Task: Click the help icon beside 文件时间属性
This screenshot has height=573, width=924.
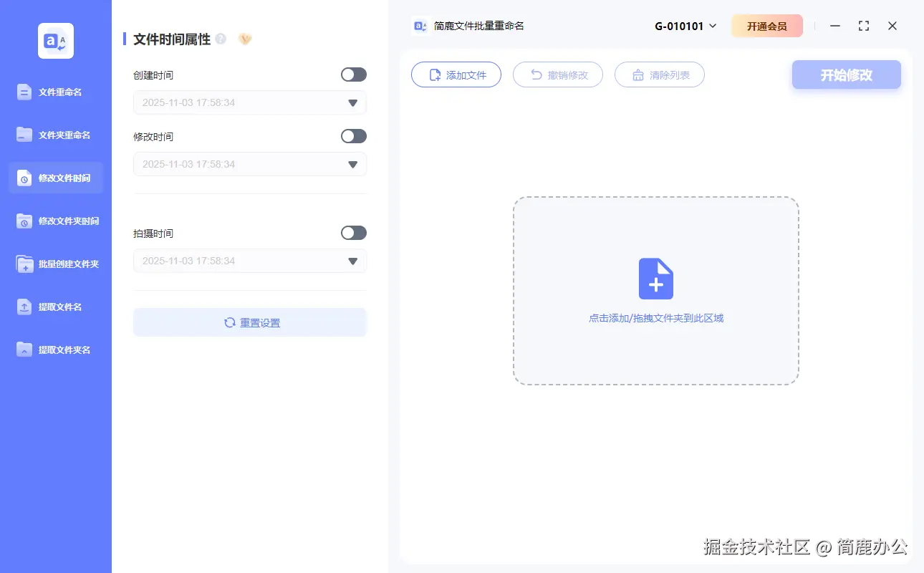Action: [221, 38]
